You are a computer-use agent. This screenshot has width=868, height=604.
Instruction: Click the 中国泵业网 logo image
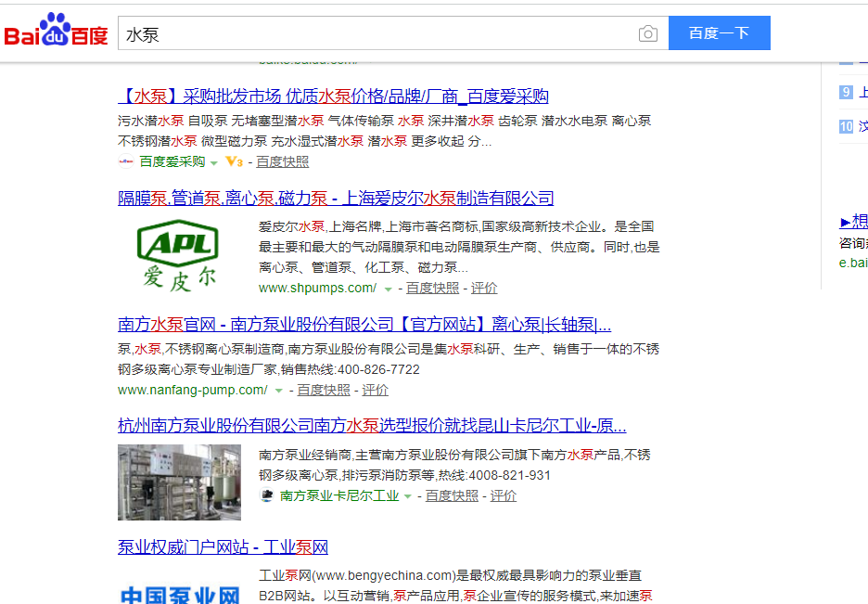click(x=180, y=593)
